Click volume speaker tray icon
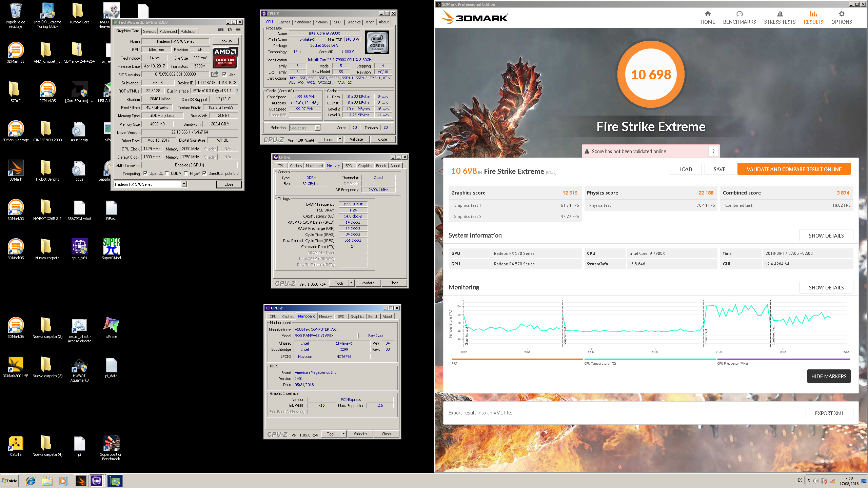Image resolution: width=868 pixels, height=488 pixels. [x=816, y=481]
